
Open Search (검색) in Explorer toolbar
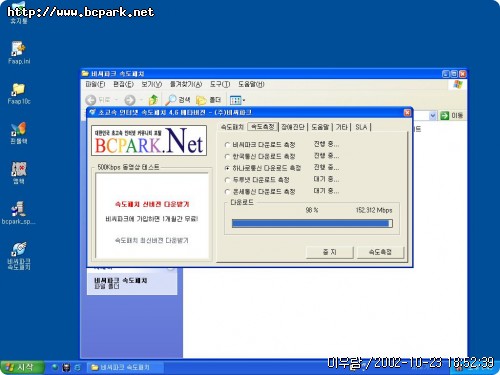[x=178, y=100]
